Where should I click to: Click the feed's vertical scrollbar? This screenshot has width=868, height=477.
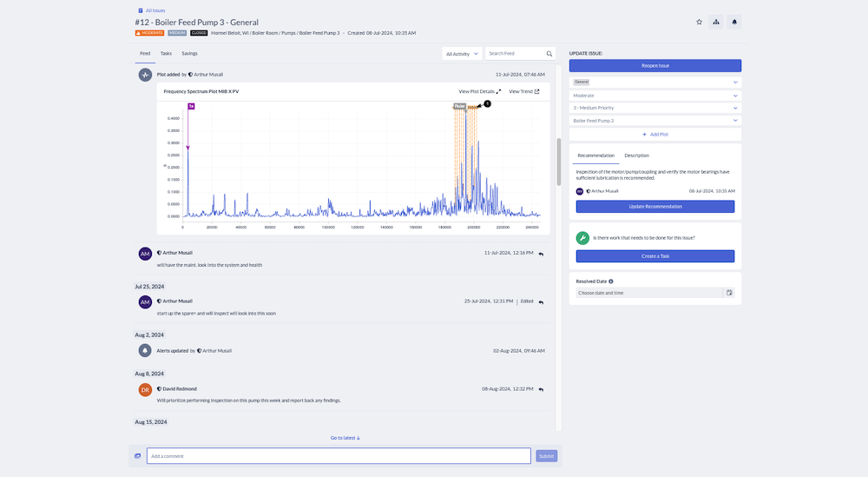(558, 161)
